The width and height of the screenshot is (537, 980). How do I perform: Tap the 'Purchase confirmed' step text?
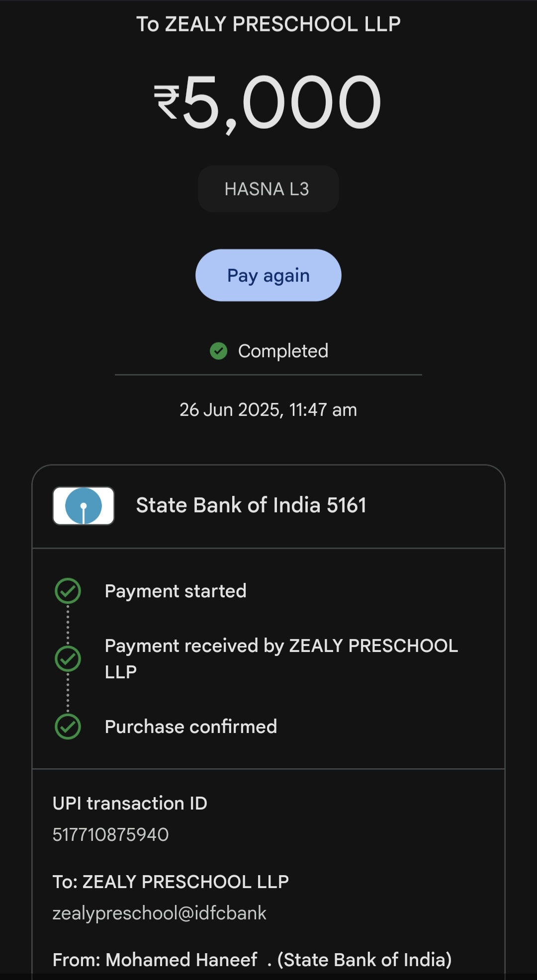pos(191,727)
